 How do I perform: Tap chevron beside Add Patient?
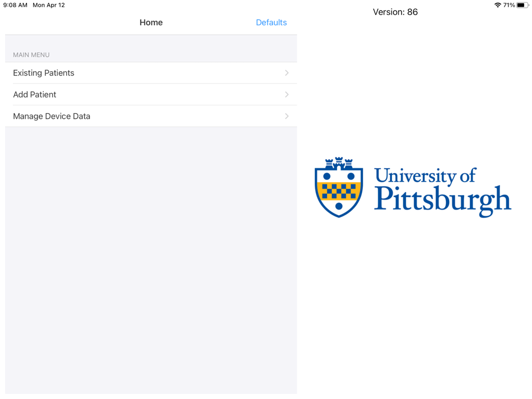pyautogui.click(x=287, y=94)
